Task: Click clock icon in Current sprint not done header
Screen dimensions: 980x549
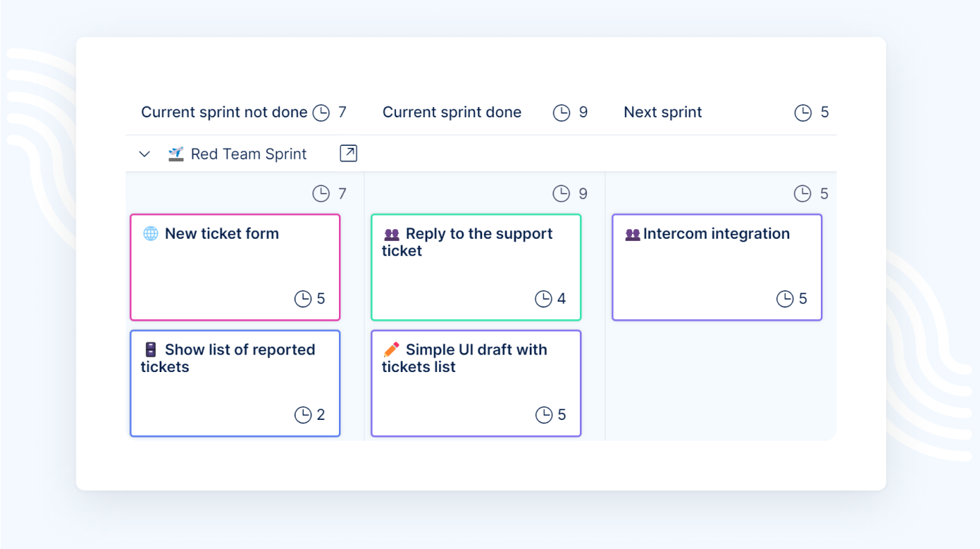Action: [321, 112]
